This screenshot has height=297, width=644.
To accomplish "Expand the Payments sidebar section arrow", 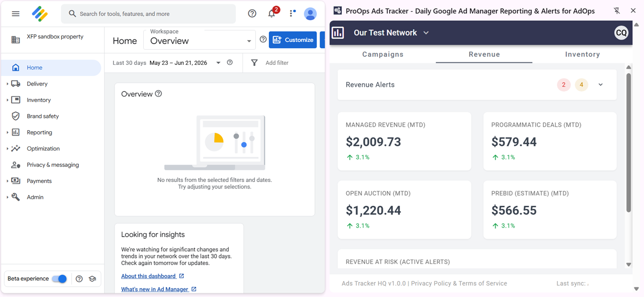I will pos(7,181).
